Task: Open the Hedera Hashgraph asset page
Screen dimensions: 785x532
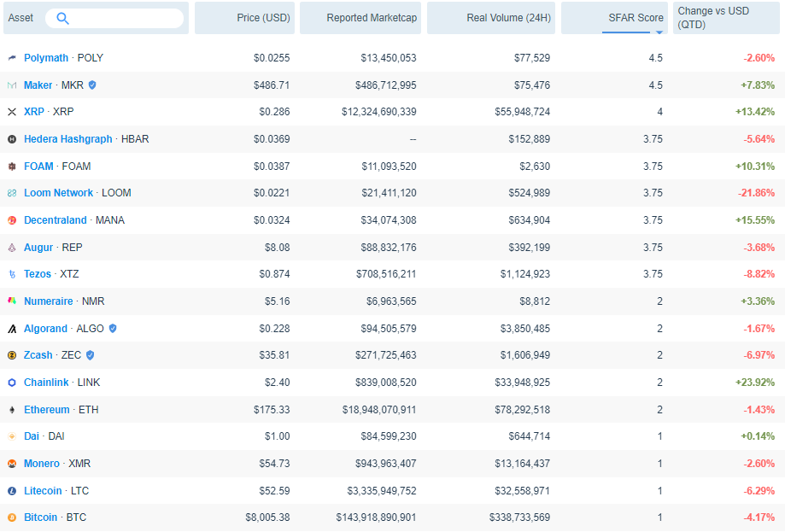Action: (68, 139)
